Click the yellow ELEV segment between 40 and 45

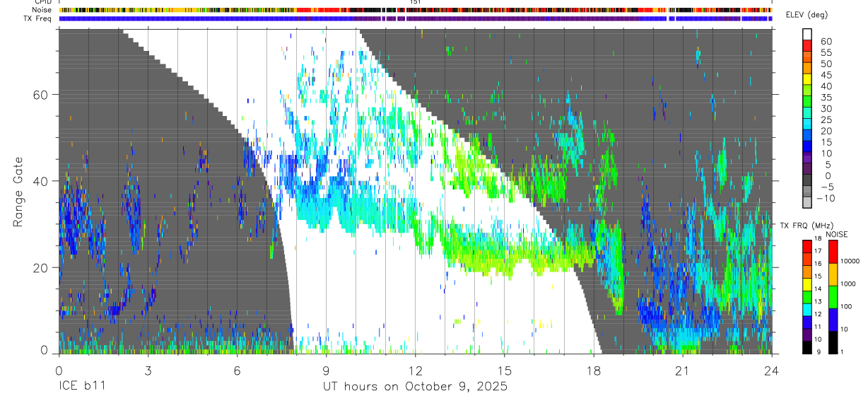coord(807,81)
